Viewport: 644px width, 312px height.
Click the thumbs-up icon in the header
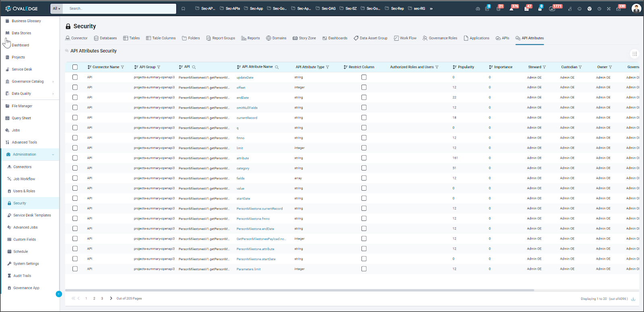[x=570, y=8]
